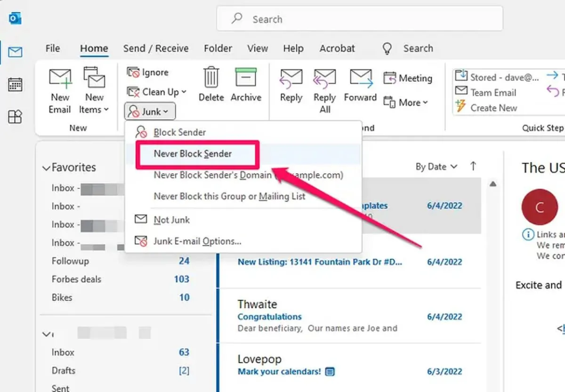Collapse the Favorites section
This screenshot has height=392, width=565.
(46, 167)
